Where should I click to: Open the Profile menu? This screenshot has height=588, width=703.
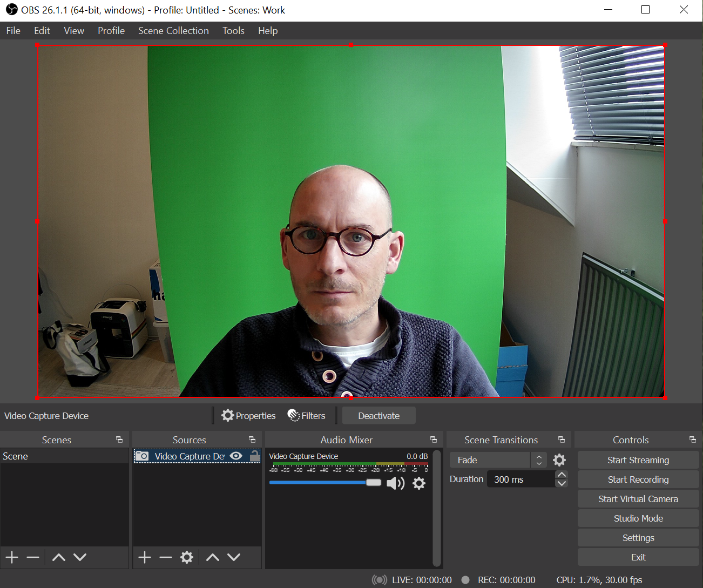pos(111,31)
